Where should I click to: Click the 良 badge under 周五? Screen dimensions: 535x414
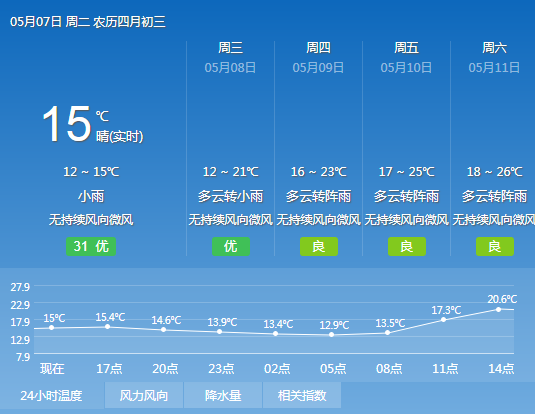pyautogui.click(x=407, y=246)
